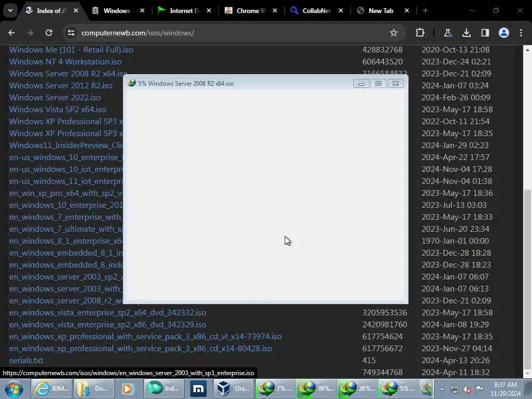Screen dimensions: 532x399
Task: Open the Chrome profile avatar
Action: tap(504, 33)
